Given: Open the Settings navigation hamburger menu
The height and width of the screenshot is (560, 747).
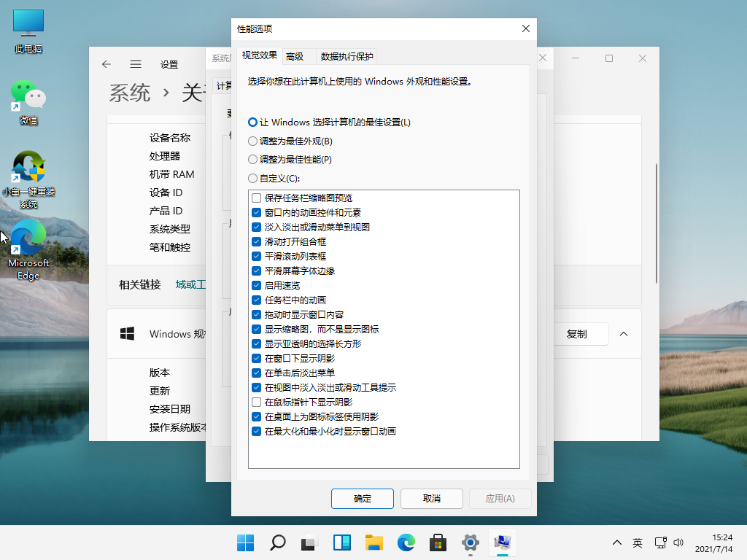Looking at the screenshot, I should [136, 64].
